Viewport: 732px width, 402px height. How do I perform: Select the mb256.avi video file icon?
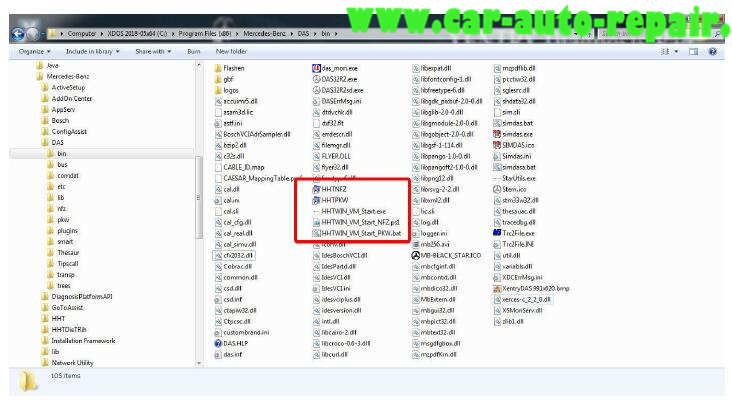(415, 244)
